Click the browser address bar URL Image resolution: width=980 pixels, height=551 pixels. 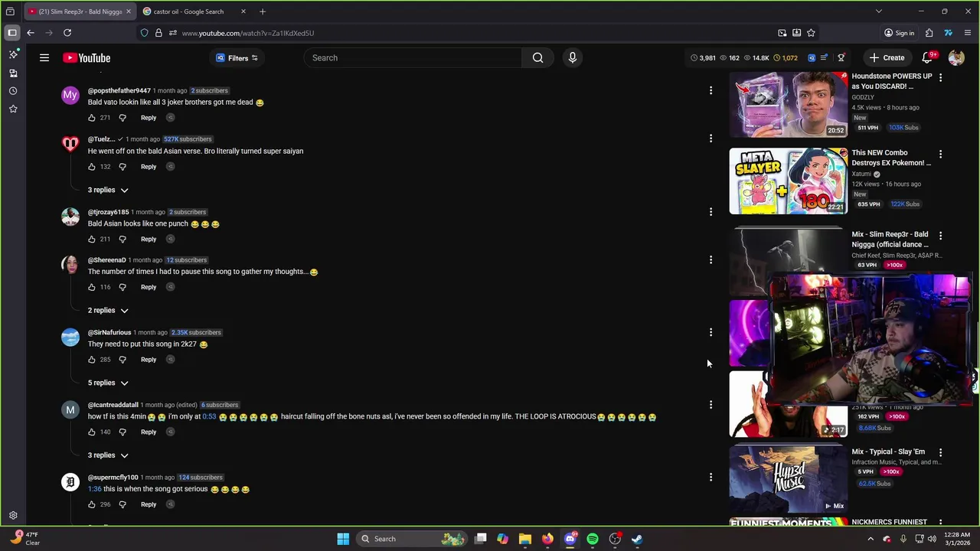click(x=248, y=33)
